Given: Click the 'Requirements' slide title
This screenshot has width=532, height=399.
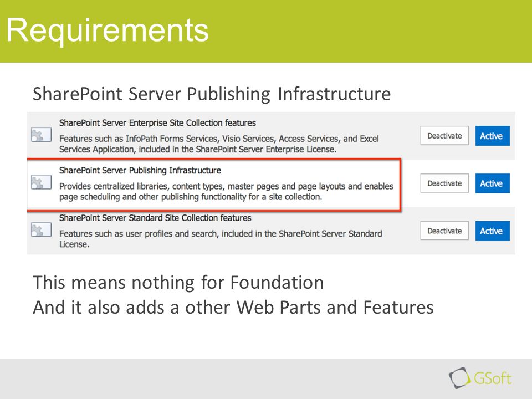Looking at the screenshot, I should pyautogui.click(x=108, y=30).
